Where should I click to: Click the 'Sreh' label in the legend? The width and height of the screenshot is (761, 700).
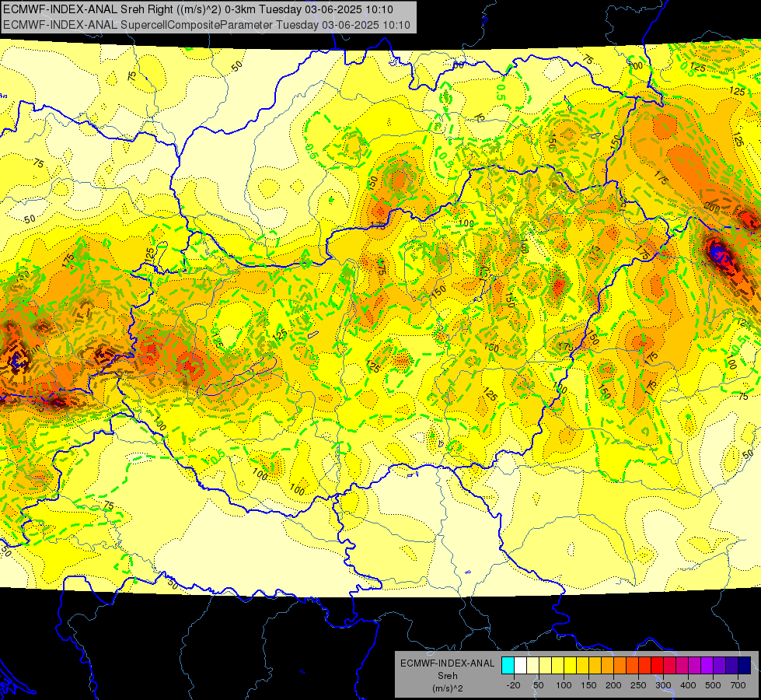click(x=448, y=676)
